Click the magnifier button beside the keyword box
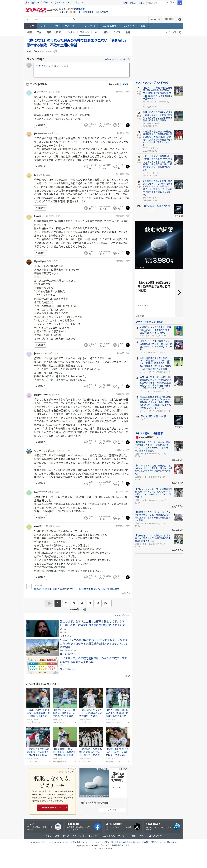Viewport: 207px width, 868px height. tap(74, 19)
